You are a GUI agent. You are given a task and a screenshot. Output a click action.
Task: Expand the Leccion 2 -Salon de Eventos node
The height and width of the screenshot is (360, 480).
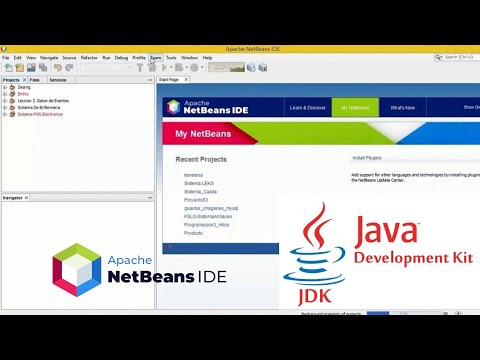click(5, 101)
